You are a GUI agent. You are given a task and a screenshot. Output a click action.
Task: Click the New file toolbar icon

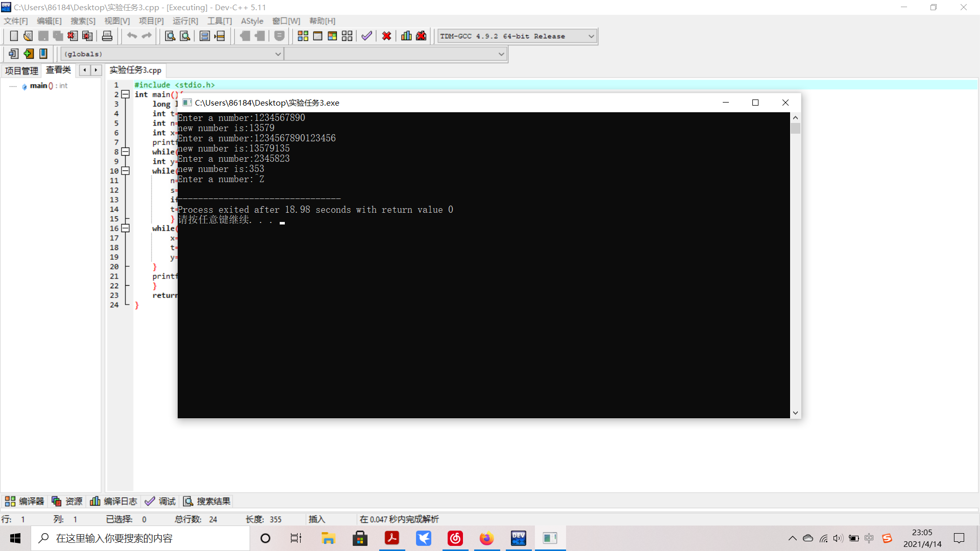coord(14,36)
